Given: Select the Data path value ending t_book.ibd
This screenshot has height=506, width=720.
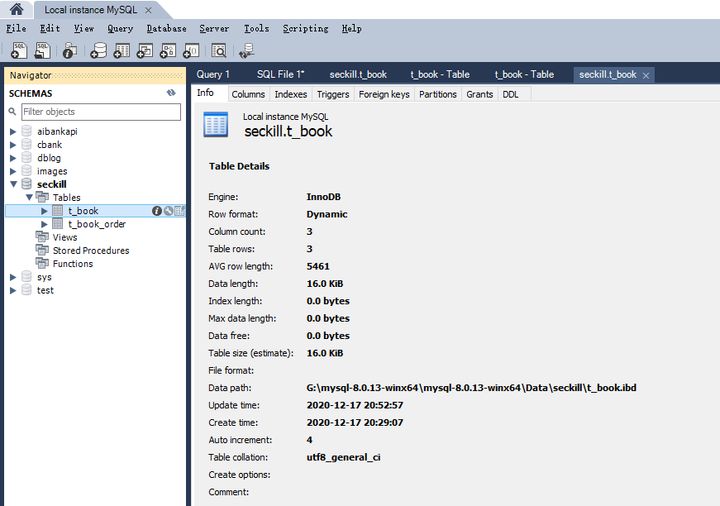Looking at the screenshot, I should (471, 388).
